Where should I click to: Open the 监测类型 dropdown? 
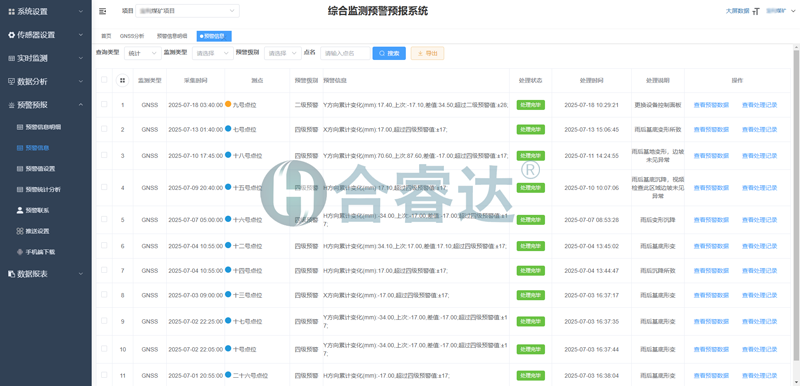213,53
